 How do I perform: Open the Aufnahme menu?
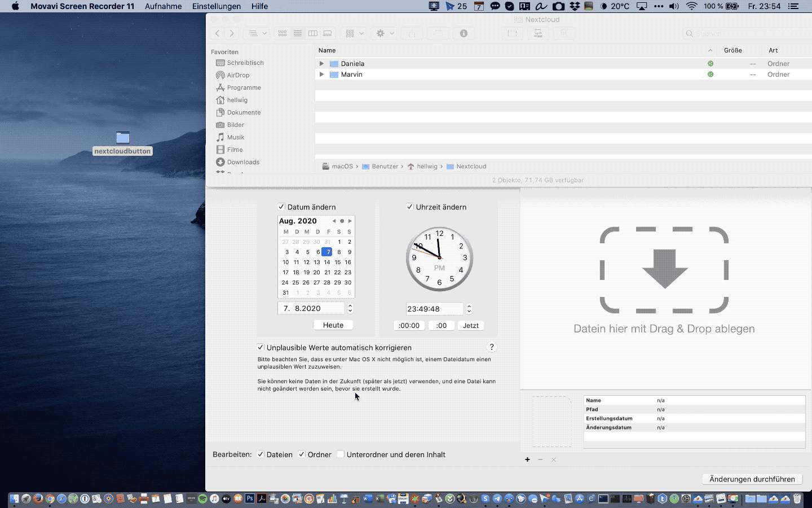(163, 6)
